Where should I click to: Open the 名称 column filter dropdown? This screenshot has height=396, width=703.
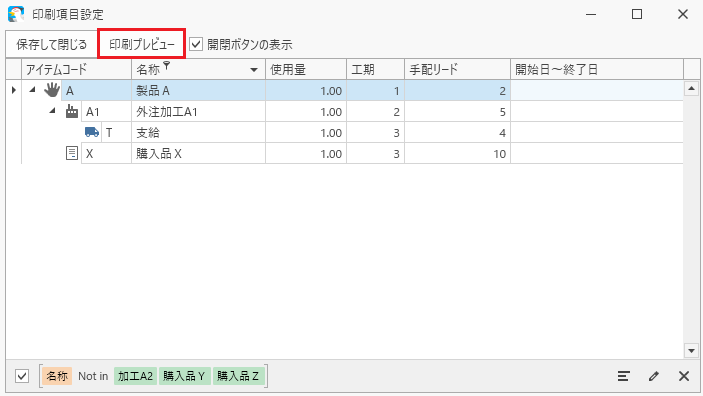pos(254,70)
